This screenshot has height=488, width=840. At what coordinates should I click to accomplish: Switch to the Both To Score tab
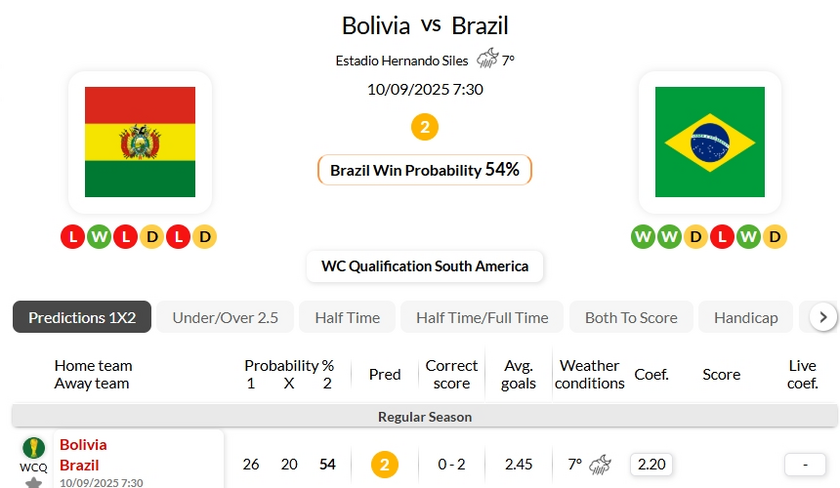pyautogui.click(x=631, y=317)
